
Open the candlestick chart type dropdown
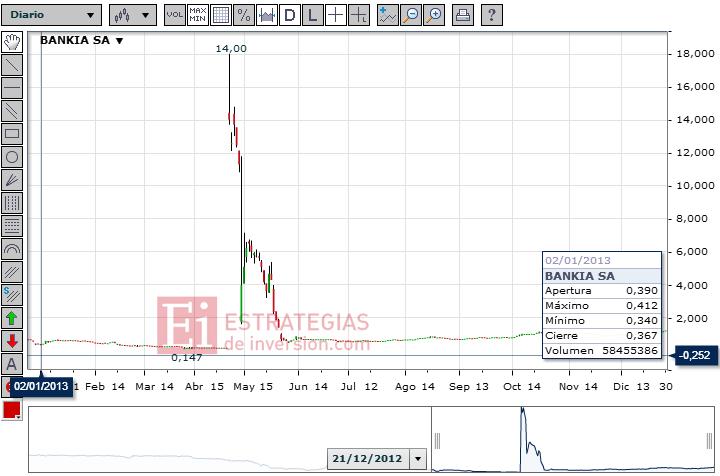[133, 15]
